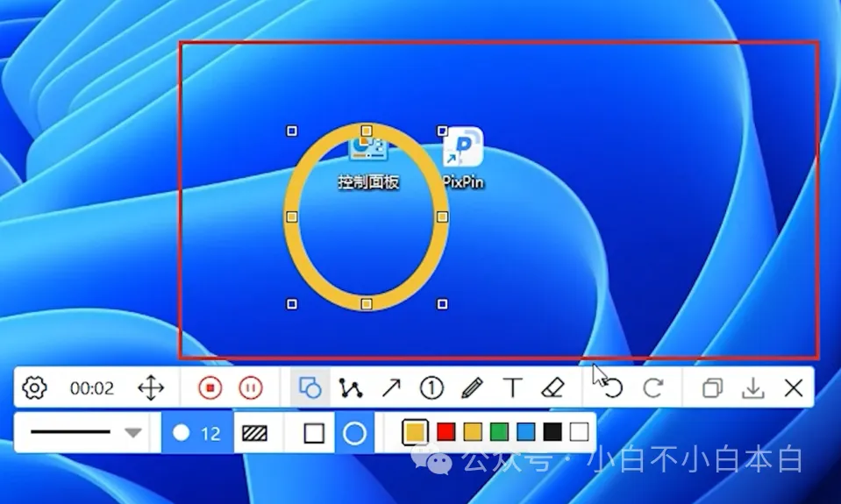Pick the yellow swatch beside red
The width and height of the screenshot is (841, 504).
point(473,432)
